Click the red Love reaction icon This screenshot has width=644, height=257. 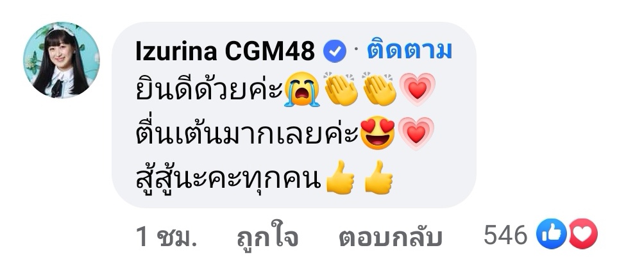(582, 233)
